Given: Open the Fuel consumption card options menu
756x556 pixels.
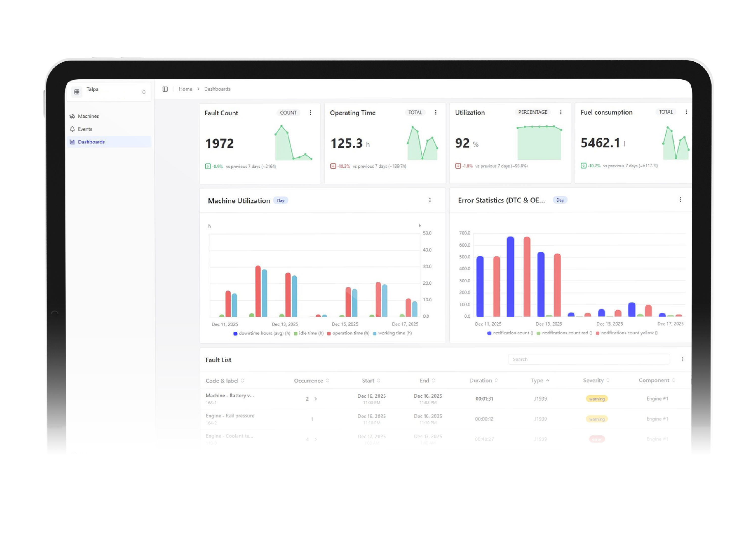Looking at the screenshot, I should pyautogui.click(x=686, y=112).
